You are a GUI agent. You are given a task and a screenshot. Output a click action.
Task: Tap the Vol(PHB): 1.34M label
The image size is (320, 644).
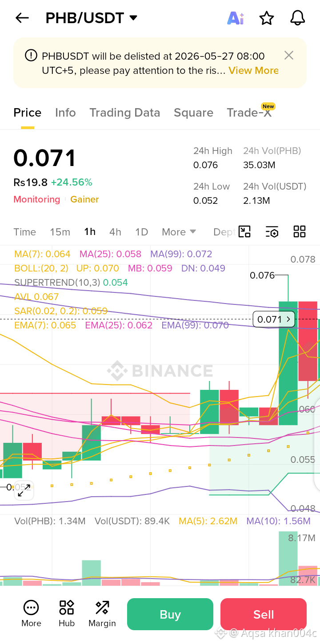[x=50, y=521]
